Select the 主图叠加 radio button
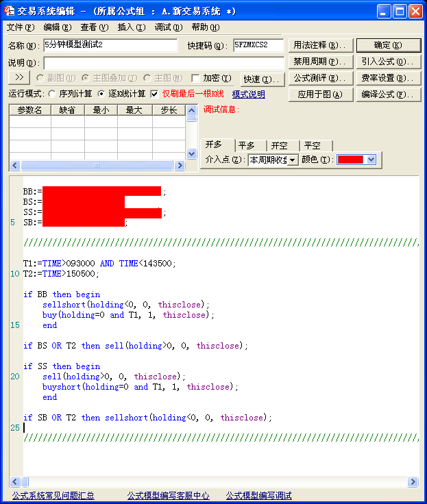The image size is (427, 504). point(85,78)
